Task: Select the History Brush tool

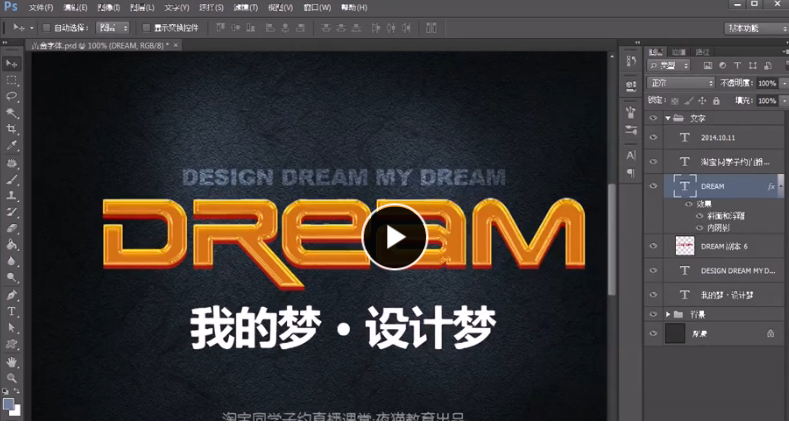Action: 11,212
